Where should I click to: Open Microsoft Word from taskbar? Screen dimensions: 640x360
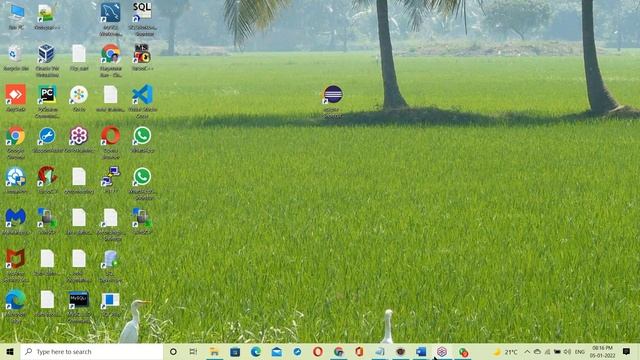click(x=421, y=351)
